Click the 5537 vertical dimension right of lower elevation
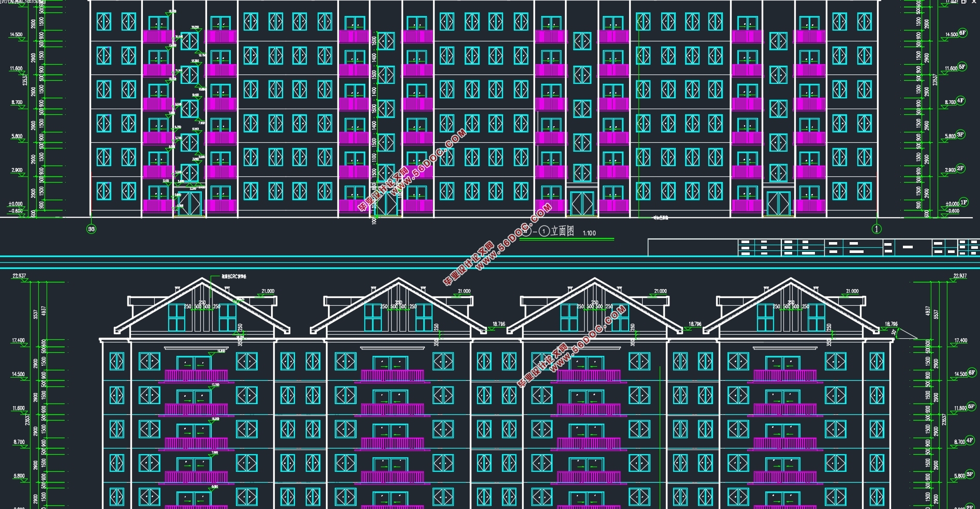Viewport: 980px width, 509px height. click(936, 314)
